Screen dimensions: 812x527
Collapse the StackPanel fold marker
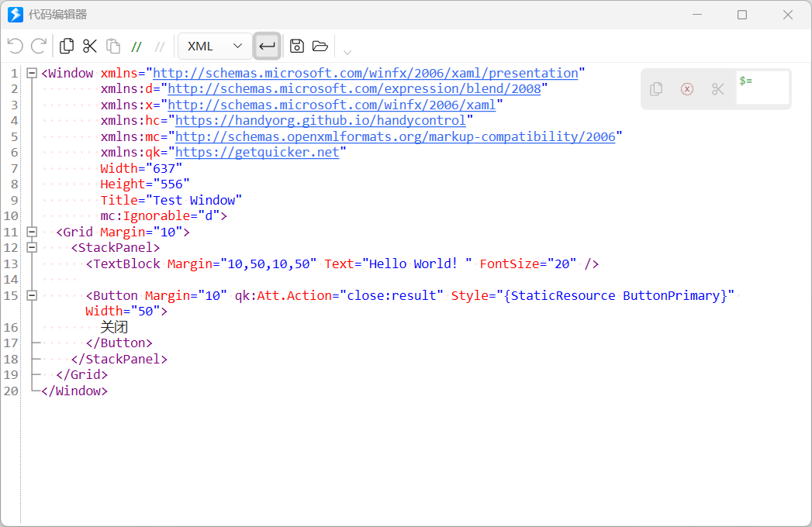[x=32, y=248]
